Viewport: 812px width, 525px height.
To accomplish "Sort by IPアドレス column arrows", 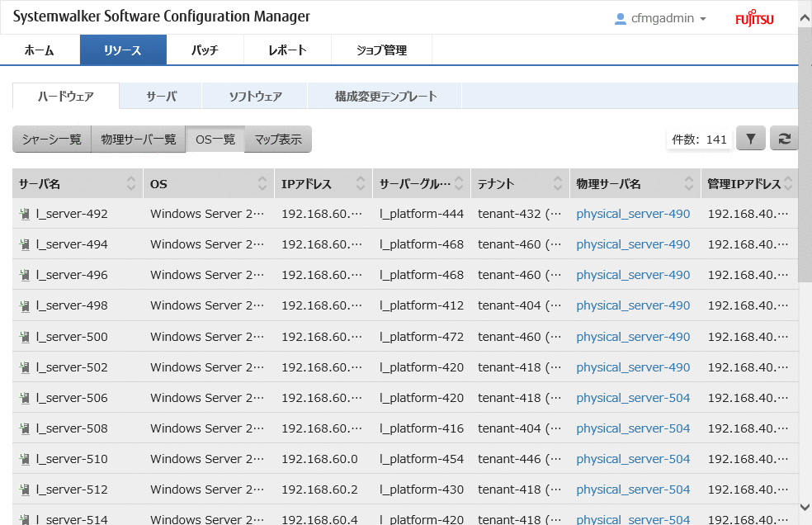I will (x=361, y=183).
